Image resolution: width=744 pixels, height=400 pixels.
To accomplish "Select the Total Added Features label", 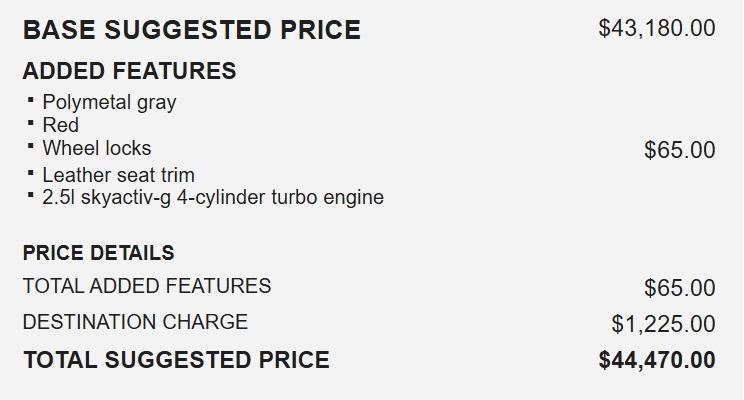I will [146, 286].
